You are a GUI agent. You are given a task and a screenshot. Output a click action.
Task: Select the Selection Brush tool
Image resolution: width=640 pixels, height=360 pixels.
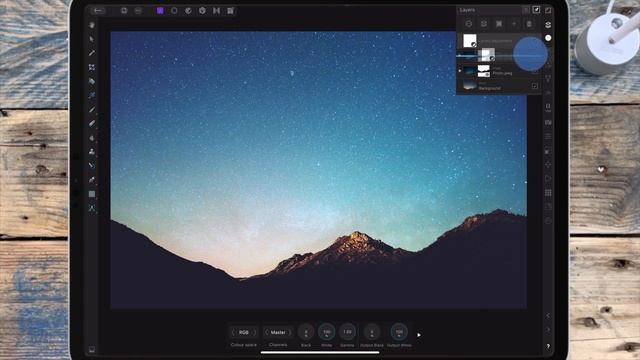click(92, 81)
